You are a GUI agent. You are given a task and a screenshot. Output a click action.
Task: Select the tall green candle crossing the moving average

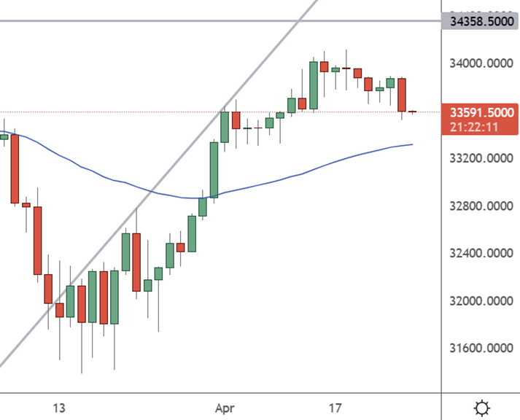[x=214, y=170]
